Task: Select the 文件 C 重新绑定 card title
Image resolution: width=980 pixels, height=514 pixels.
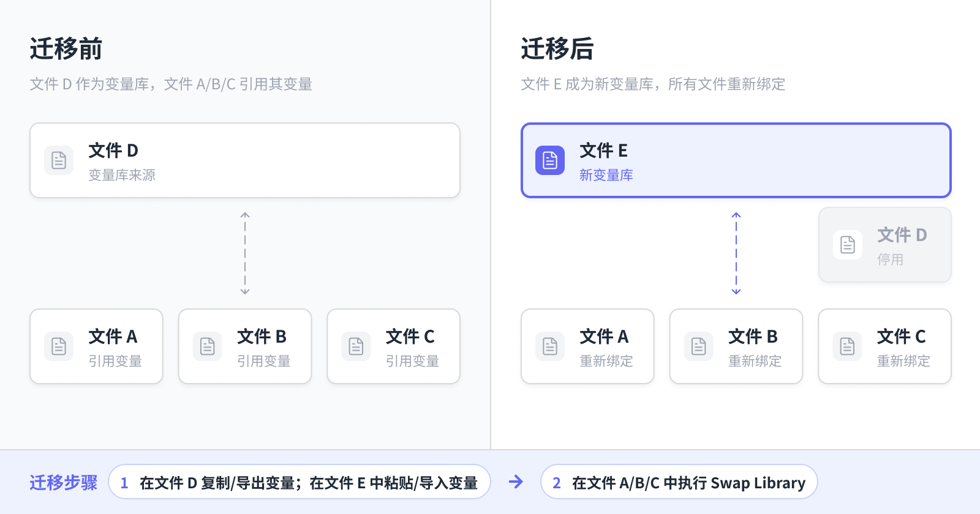Action: 901,337
